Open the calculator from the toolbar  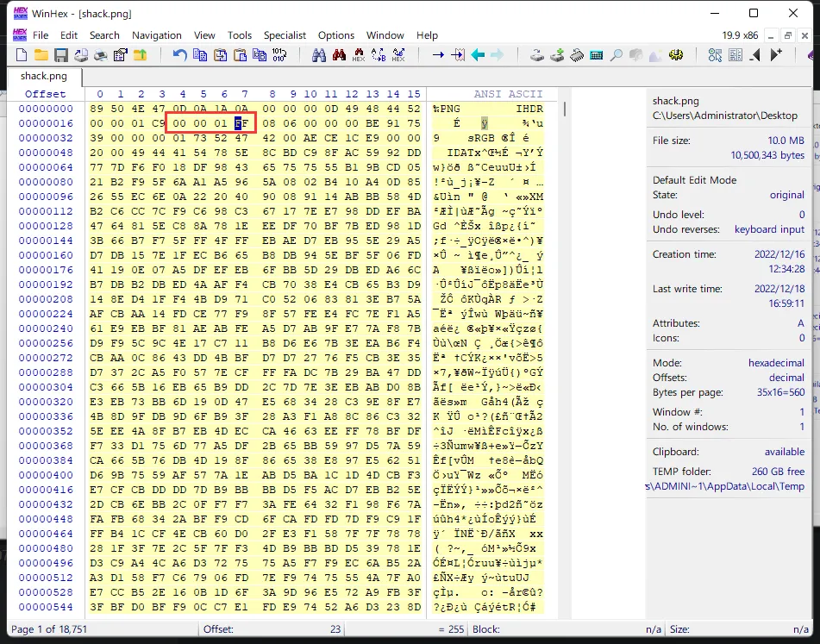[596, 55]
